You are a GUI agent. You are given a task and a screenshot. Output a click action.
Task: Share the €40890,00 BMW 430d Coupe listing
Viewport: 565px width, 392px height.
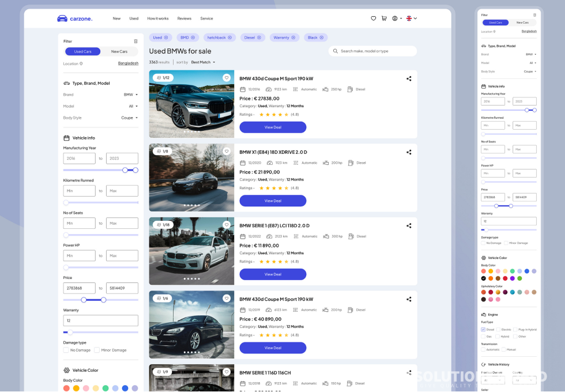tap(409, 299)
